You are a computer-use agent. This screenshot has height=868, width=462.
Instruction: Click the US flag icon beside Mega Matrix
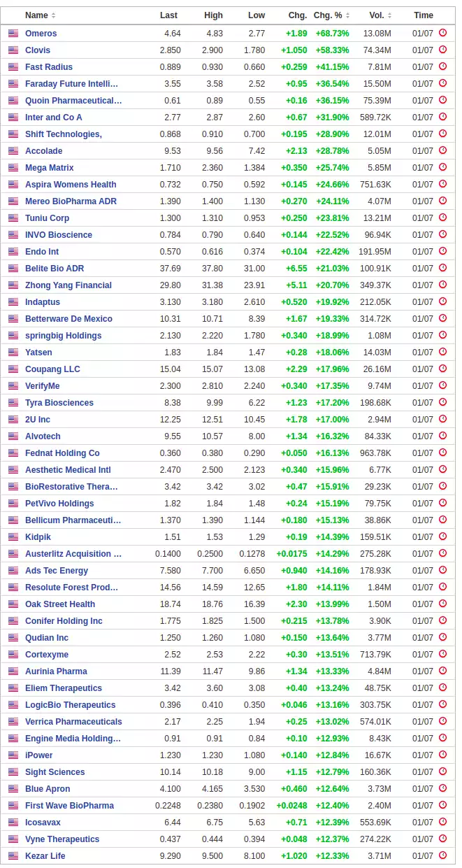[13, 168]
